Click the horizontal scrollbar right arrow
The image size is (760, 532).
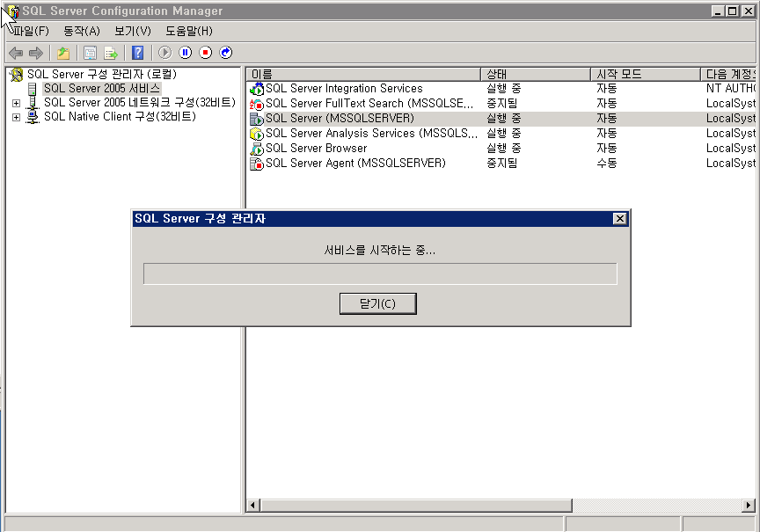749,506
